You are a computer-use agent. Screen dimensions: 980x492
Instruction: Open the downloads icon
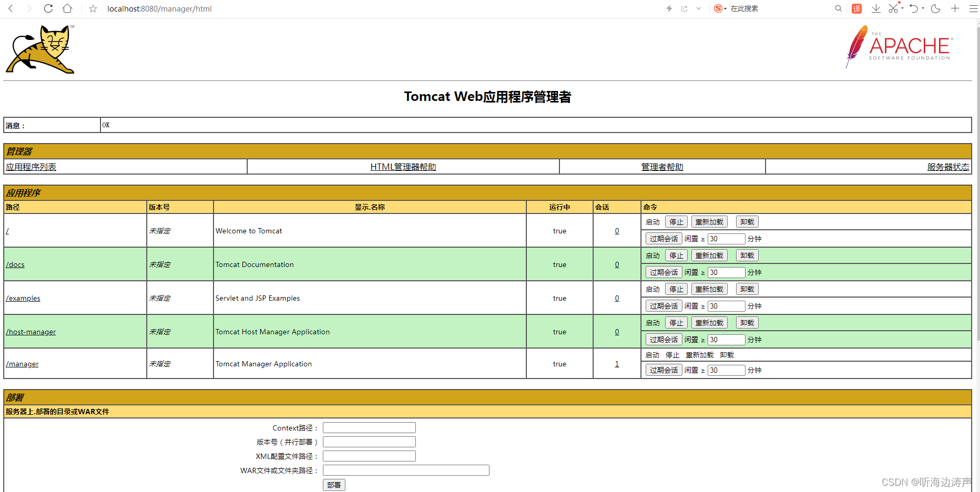click(x=876, y=8)
